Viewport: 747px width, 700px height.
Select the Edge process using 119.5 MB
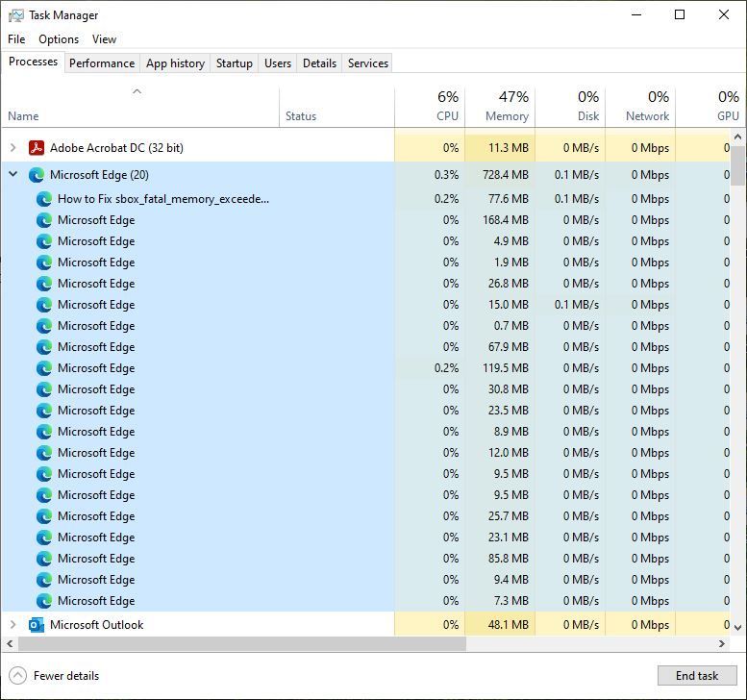point(365,368)
